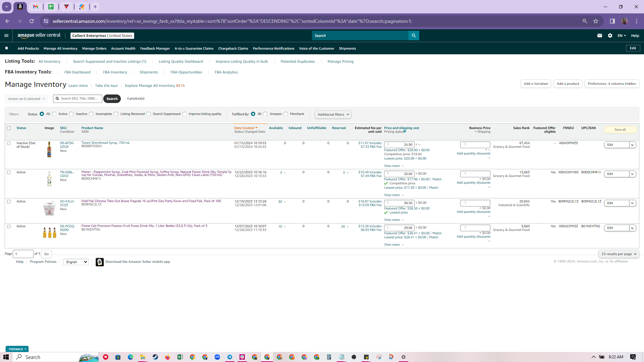The width and height of the screenshot is (644, 362).
Task: Open the settings gear in header
Action: tap(610, 36)
